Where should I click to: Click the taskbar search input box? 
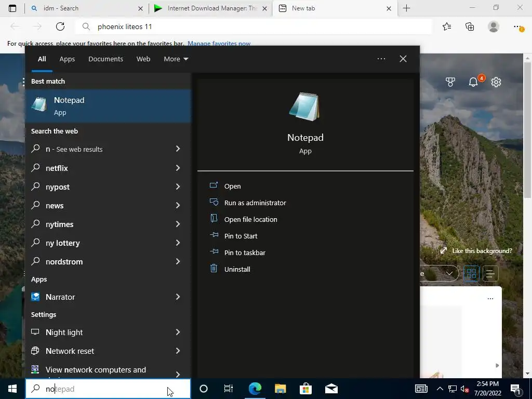[x=108, y=389]
